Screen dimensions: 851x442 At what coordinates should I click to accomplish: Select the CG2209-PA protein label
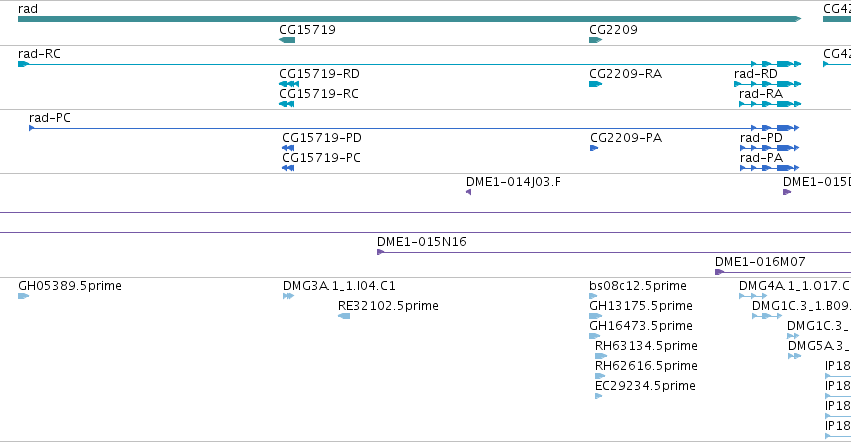point(626,138)
